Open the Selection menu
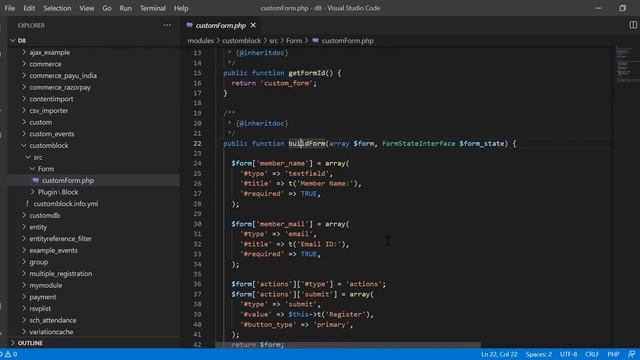 [x=57, y=8]
